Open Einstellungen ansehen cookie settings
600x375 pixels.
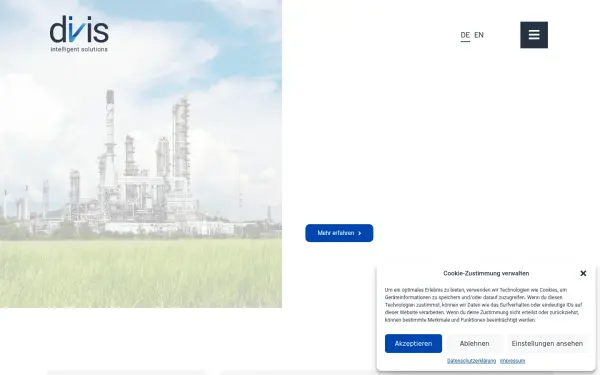pyautogui.click(x=547, y=344)
